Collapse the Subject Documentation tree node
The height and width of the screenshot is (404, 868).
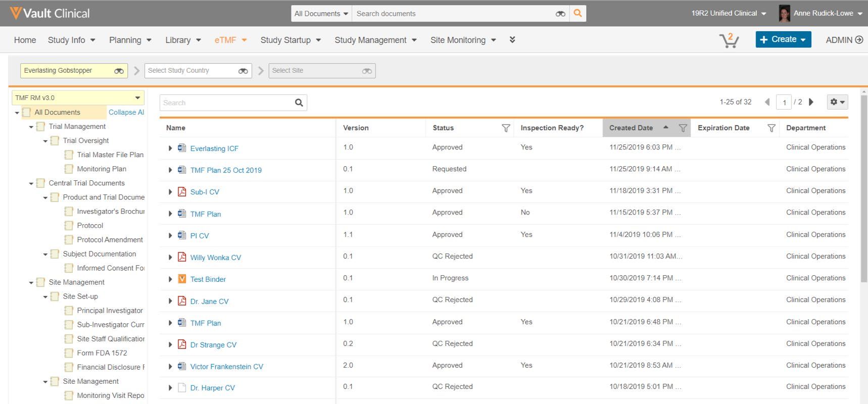tap(45, 254)
